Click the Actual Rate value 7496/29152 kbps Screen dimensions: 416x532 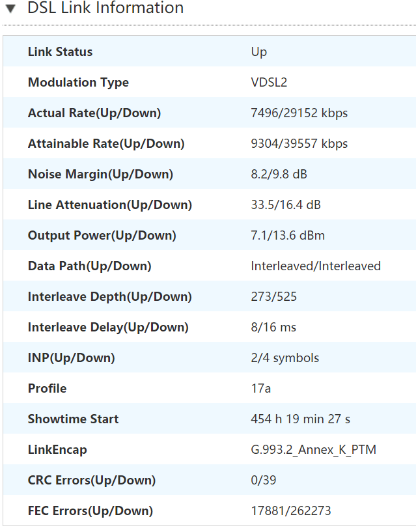[x=299, y=113]
